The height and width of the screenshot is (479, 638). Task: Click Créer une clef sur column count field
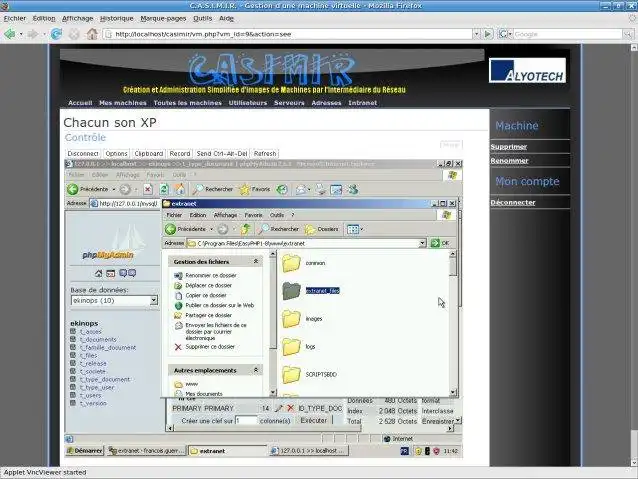[x=246, y=421]
